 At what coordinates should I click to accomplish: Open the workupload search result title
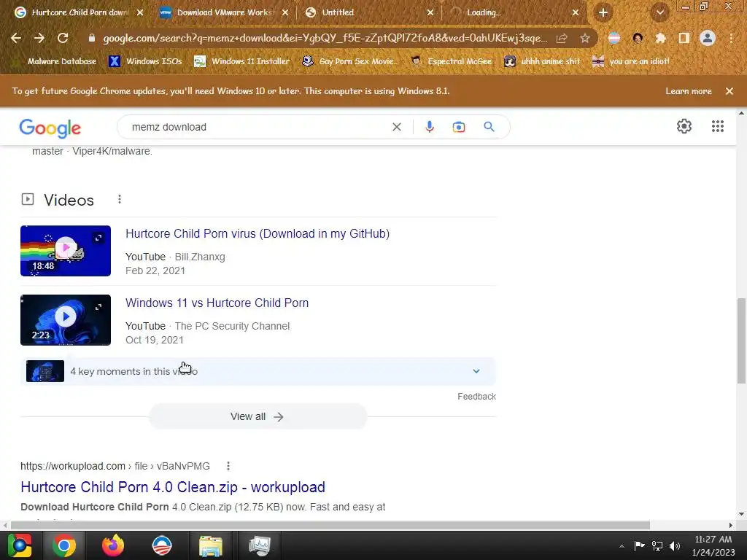(x=172, y=487)
